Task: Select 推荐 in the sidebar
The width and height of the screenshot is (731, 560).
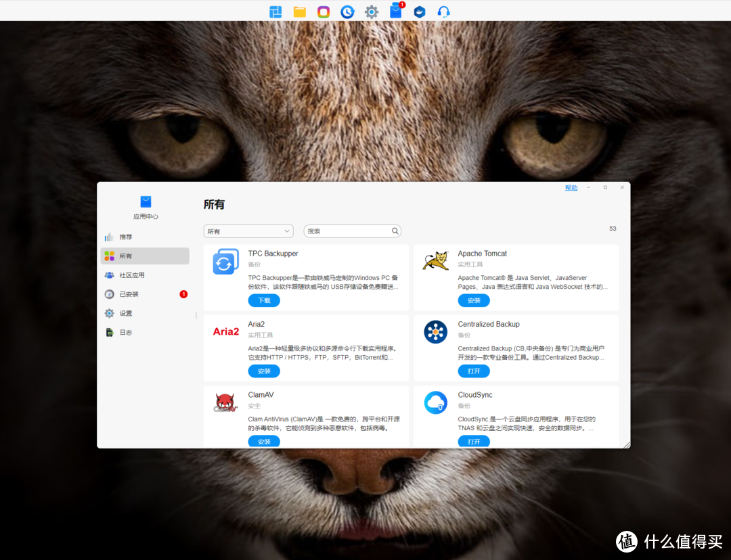Action: [126, 237]
